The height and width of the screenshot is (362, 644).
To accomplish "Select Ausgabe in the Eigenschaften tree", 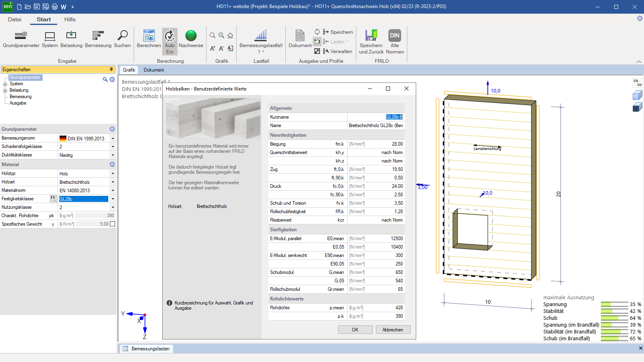I will (x=18, y=103).
